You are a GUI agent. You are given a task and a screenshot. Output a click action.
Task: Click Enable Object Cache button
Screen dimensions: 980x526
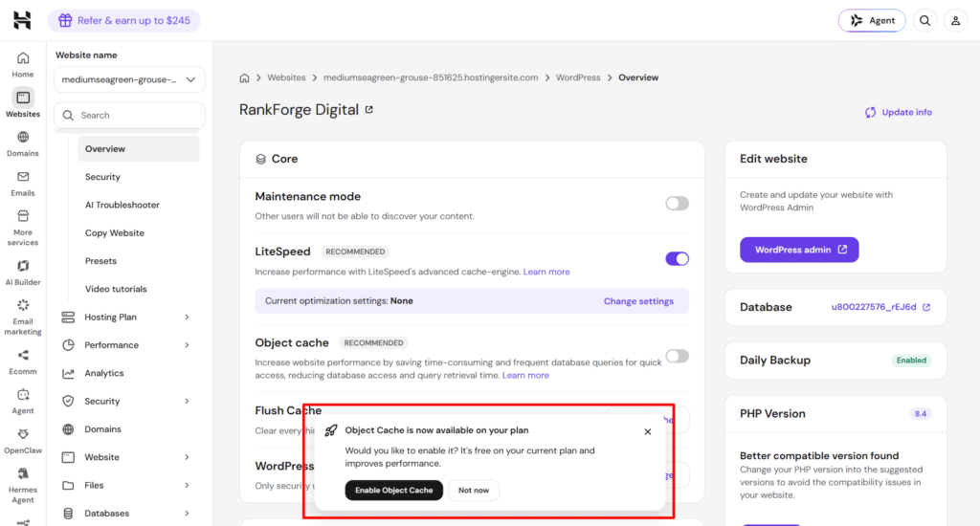[393, 491]
